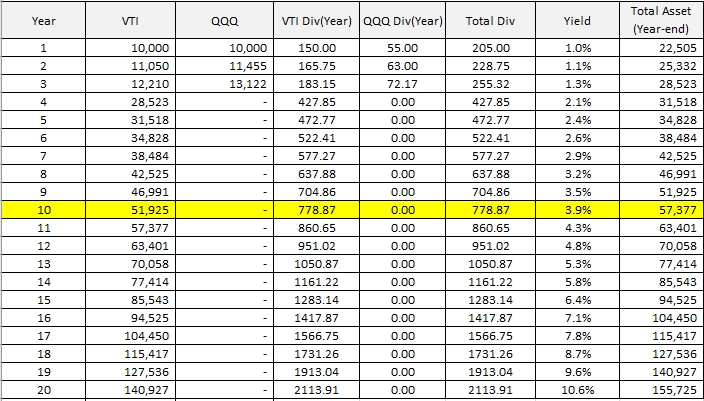Select 77,414 in the VTI column
The height and width of the screenshot is (401, 704).
130,282
